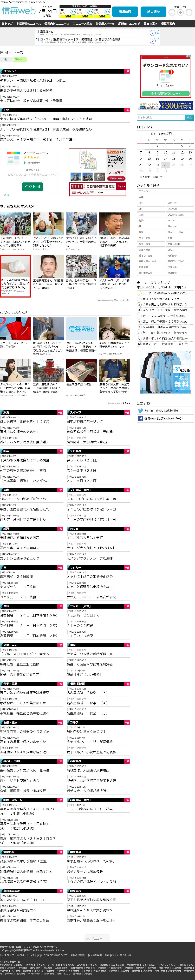Click rank 1 circle in news ranking

pyautogui.click(x=139, y=293)
